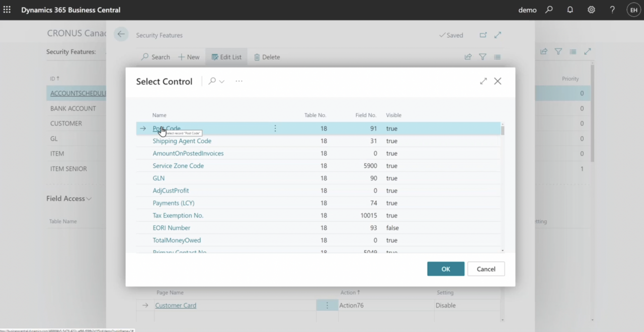This screenshot has width=644, height=332.
Task: Click the back arrow next to Security Features
Action: (x=121, y=34)
